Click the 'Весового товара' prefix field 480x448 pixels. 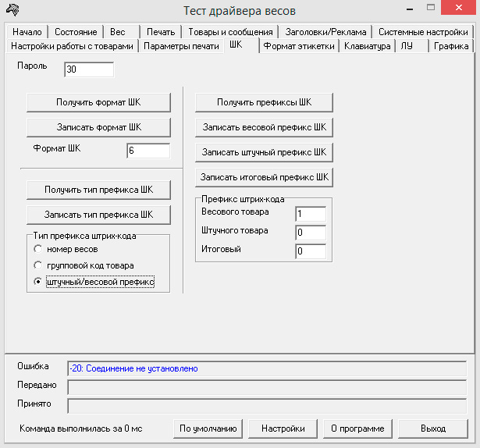[x=311, y=214]
